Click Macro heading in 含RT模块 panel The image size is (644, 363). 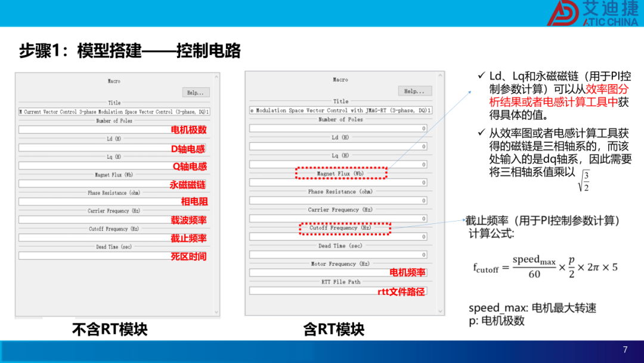pyautogui.click(x=340, y=80)
